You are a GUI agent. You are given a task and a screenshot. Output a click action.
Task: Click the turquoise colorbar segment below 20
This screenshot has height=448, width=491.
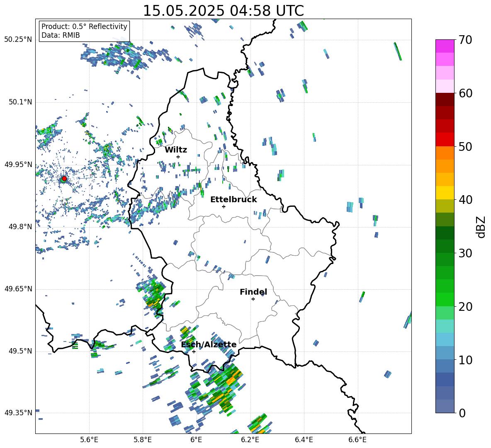(x=445, y=326)
